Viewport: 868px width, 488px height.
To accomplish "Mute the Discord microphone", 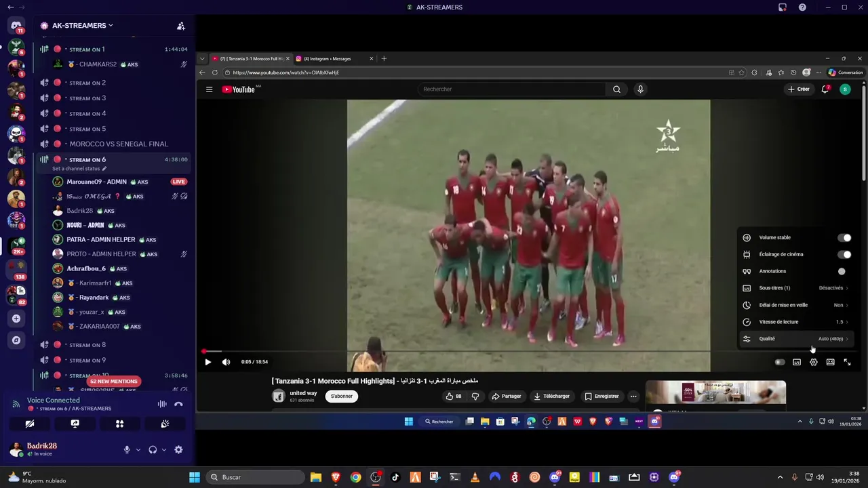I will click(x=126, y=449).
